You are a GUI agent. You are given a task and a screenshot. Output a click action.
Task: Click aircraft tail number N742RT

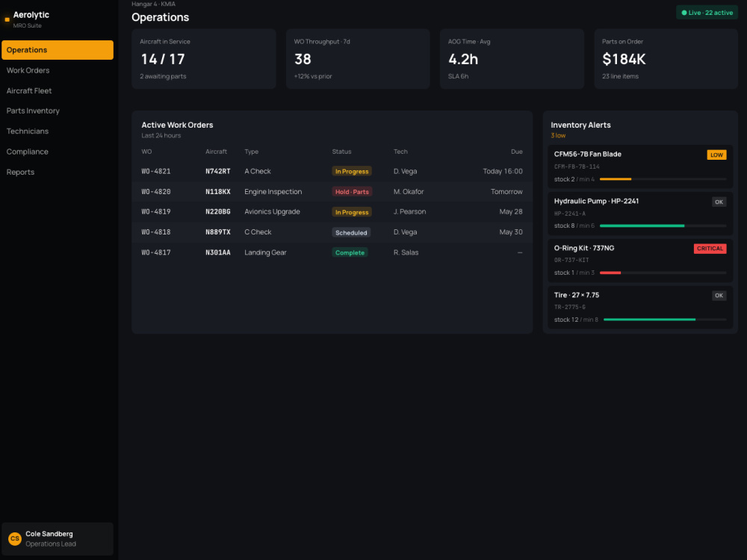pyautogui.click(x=217, y=172)
